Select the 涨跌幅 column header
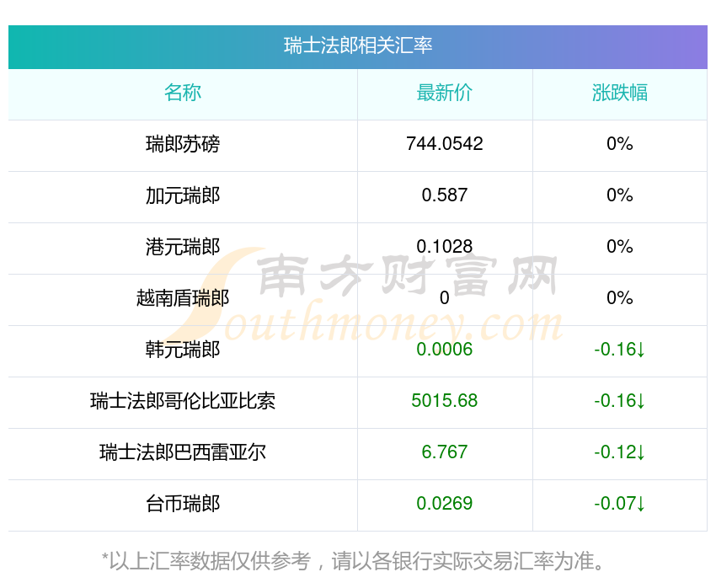 pyautogui.click(x=620, y=93)
